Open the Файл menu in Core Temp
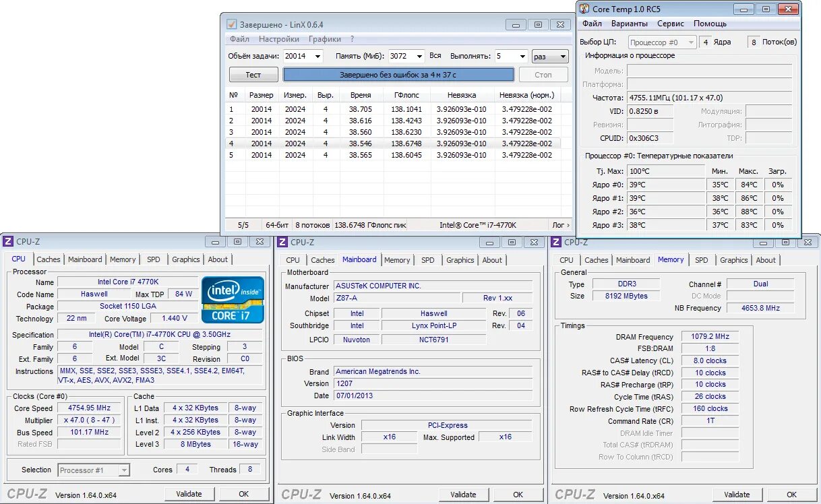Image resolution: width=821 pixels, height=504 pixels. point(592,24)
